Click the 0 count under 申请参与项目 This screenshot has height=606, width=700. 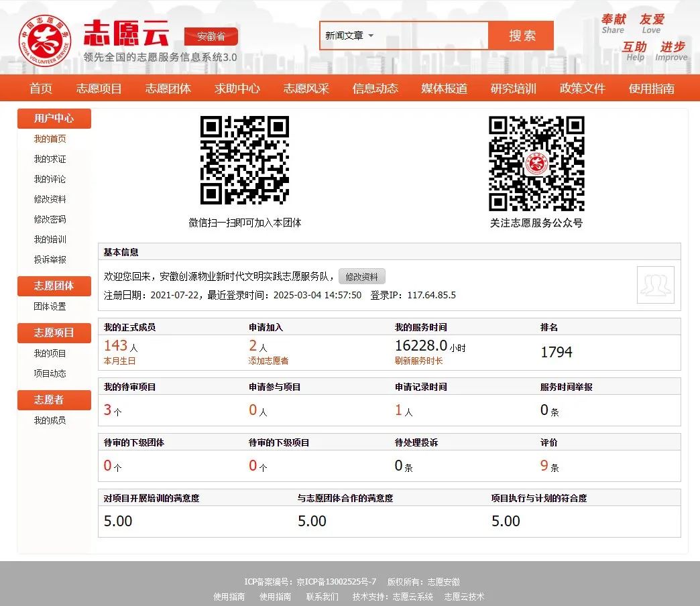253,410
